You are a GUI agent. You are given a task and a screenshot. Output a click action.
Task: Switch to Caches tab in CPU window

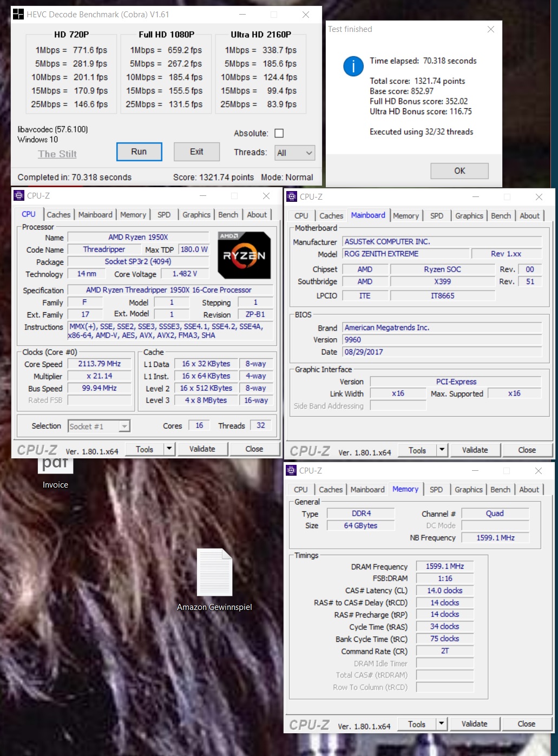point(58,215)
